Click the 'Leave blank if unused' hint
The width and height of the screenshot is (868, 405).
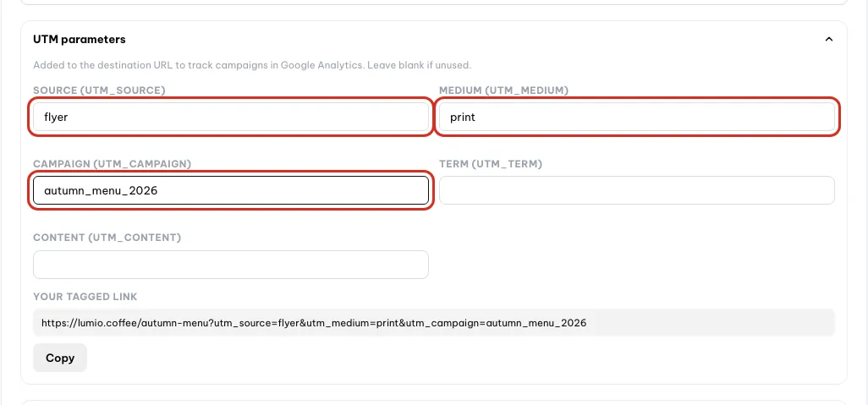[419, 65]
